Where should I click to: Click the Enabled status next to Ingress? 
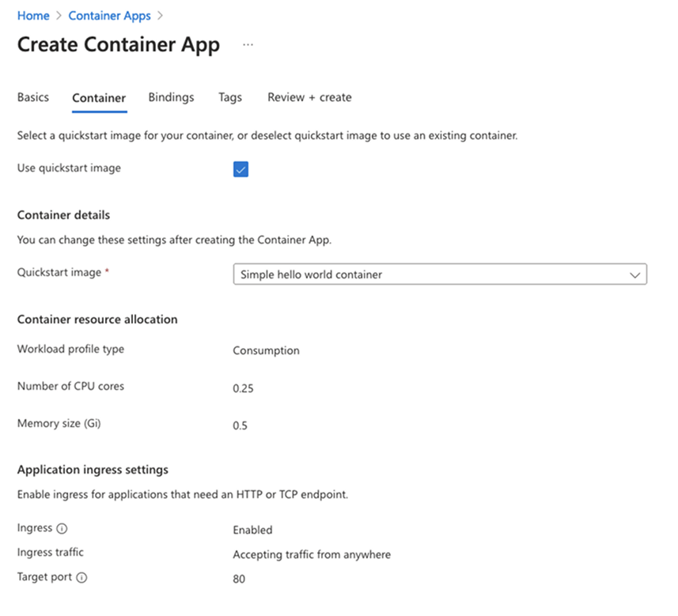tap(252, 530)
